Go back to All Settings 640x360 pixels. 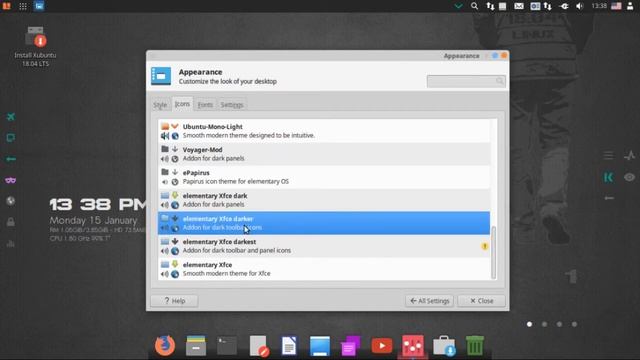(429, 301)
